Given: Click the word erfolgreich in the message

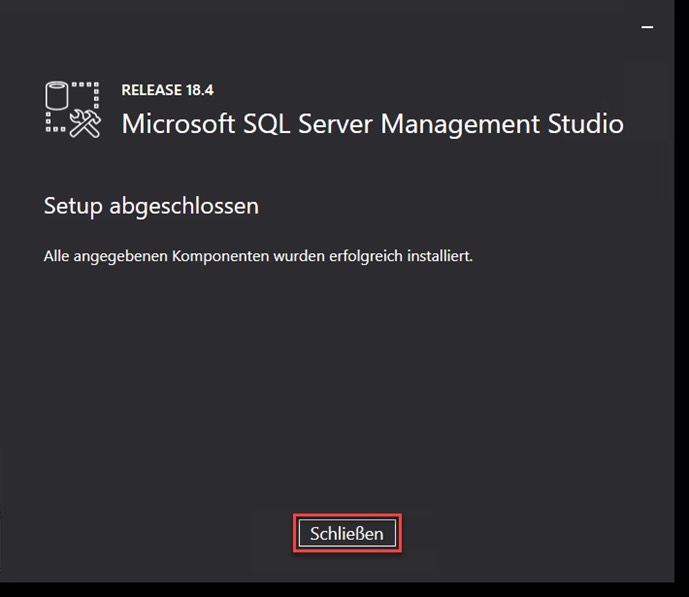Looking at the screenshot, I should (x=366, y=256).
